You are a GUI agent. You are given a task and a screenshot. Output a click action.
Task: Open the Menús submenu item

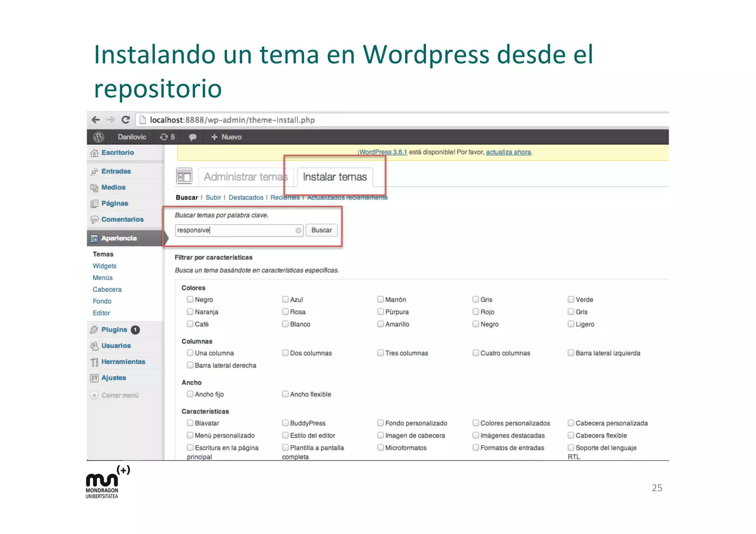click(103, 278)
